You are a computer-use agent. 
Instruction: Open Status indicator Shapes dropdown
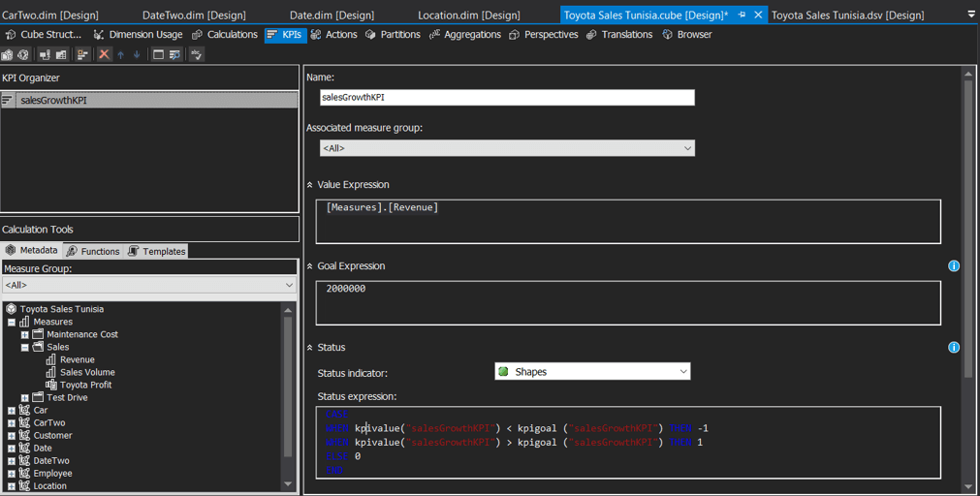[x=592, y=372]
